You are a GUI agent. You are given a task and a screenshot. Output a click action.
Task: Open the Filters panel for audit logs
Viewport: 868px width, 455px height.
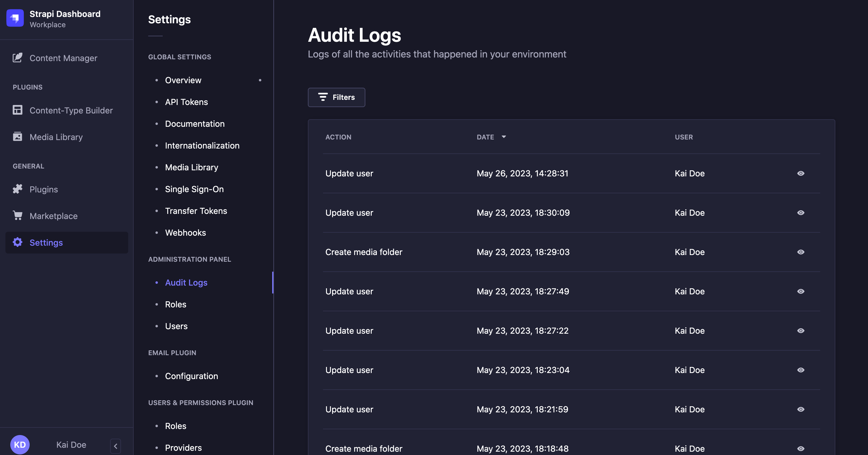(336, 97)
